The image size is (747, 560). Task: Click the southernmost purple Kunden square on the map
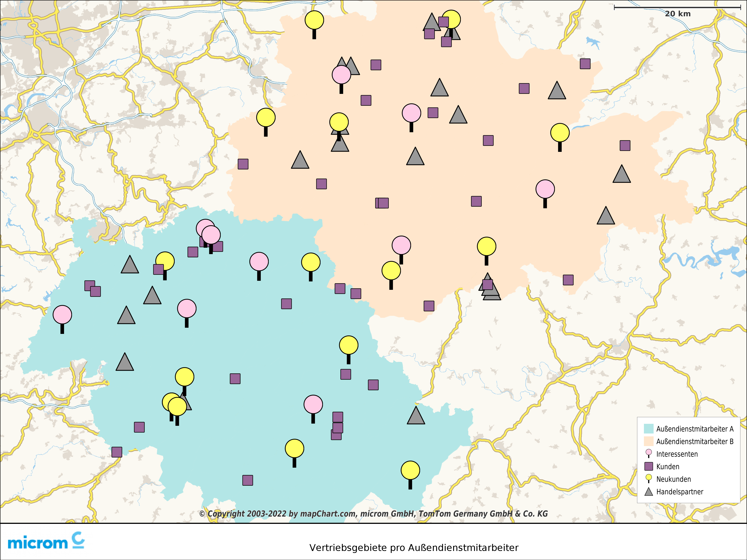248,480
